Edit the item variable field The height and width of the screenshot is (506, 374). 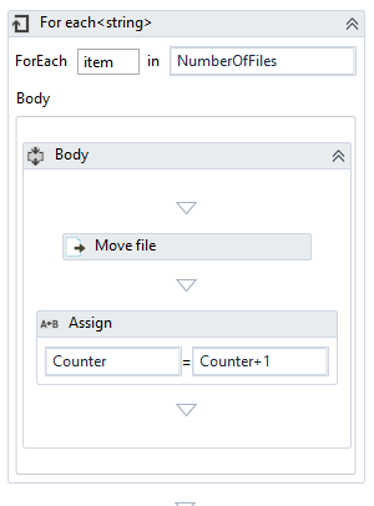click(108, 62)
